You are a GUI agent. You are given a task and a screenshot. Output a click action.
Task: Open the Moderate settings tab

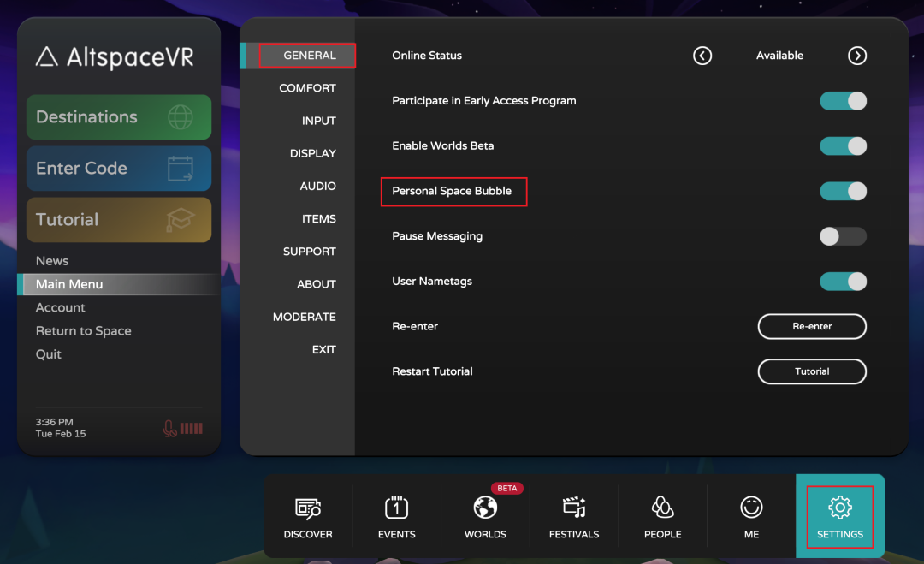pos(304,317)
